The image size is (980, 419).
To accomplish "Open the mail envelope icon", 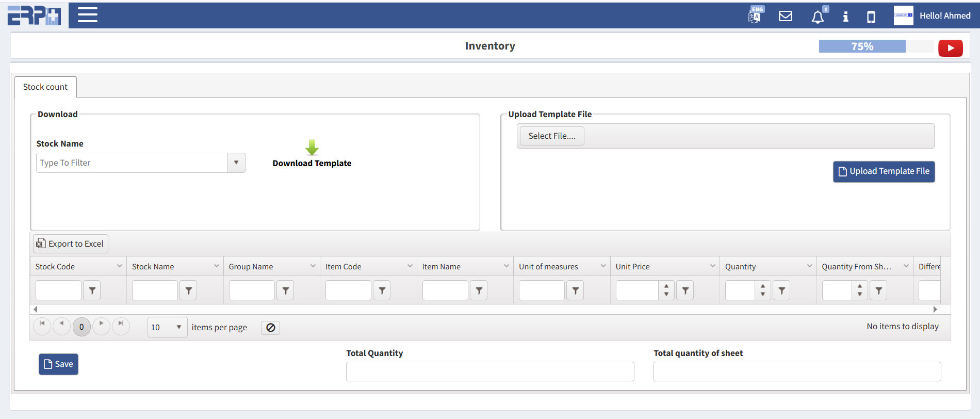I will coord(785,16).
